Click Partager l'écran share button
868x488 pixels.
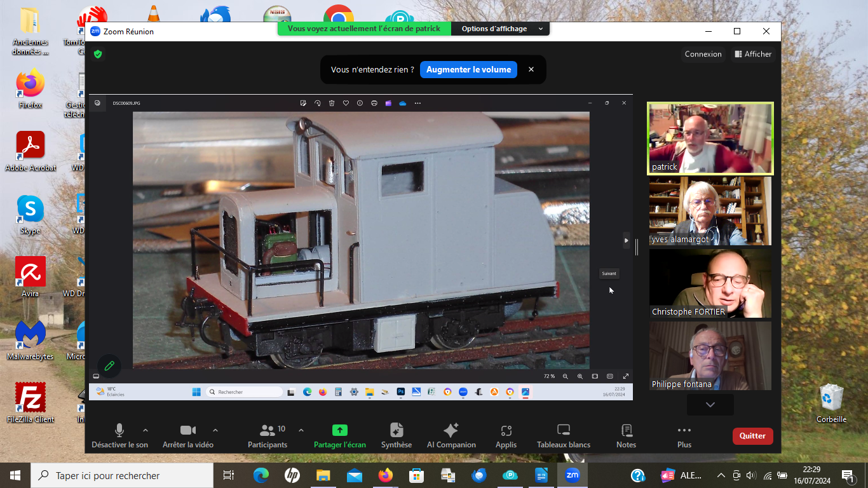point(340,436)
